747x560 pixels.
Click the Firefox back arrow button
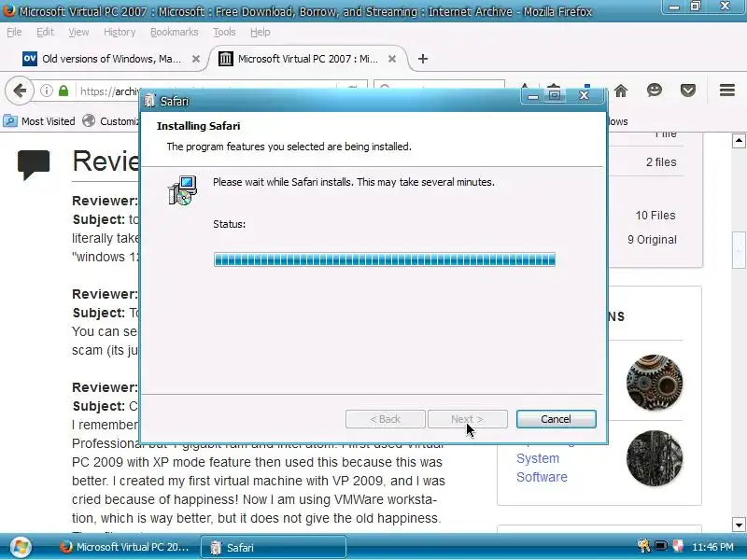click(20, 91)
